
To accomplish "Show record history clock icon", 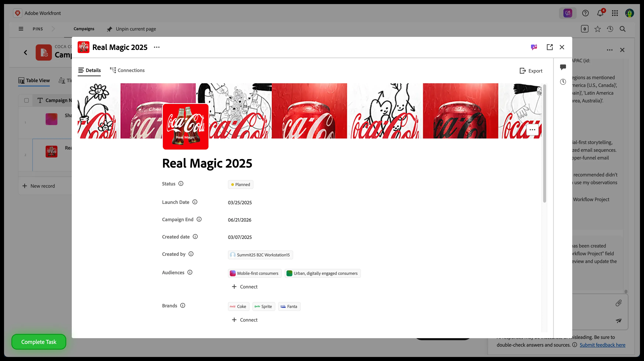I will coord(563,82).
